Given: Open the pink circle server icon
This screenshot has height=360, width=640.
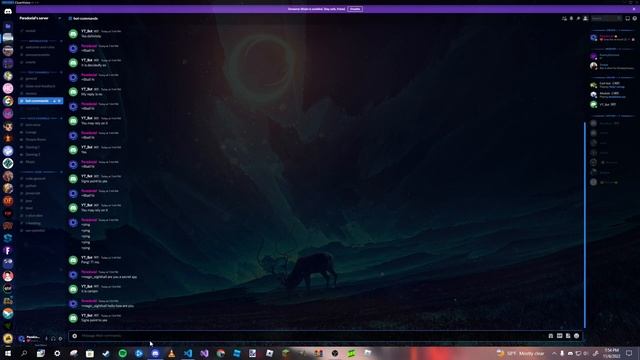Looking at the screenshot, I should pos(8,88).
